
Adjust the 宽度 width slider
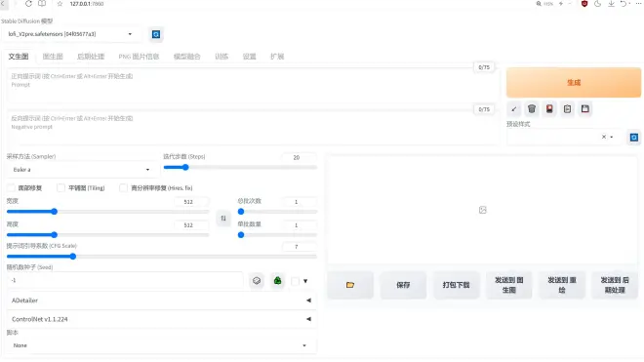click(107, 212)
